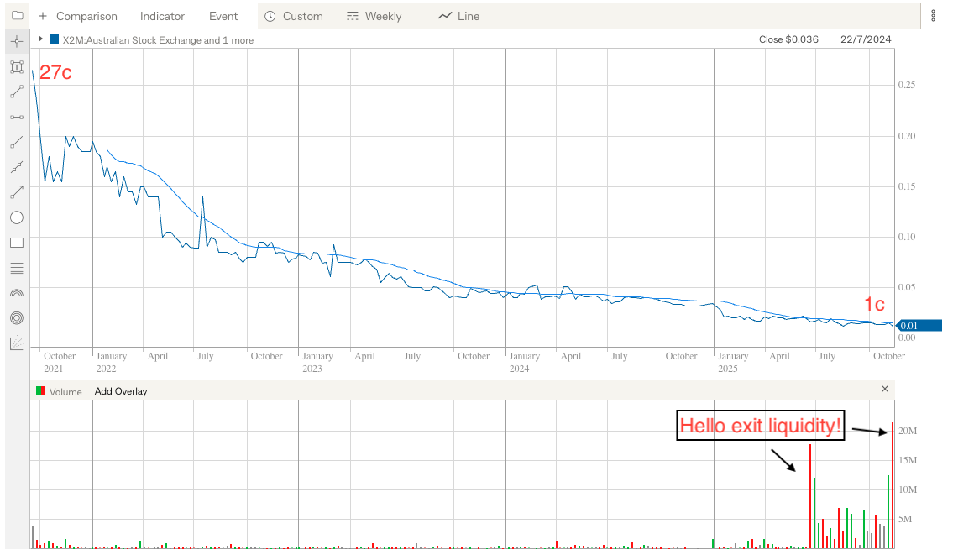Screen dimensions: 953x560
Task: Click Add Overlay in volume panel
Action: coord(121,391)
